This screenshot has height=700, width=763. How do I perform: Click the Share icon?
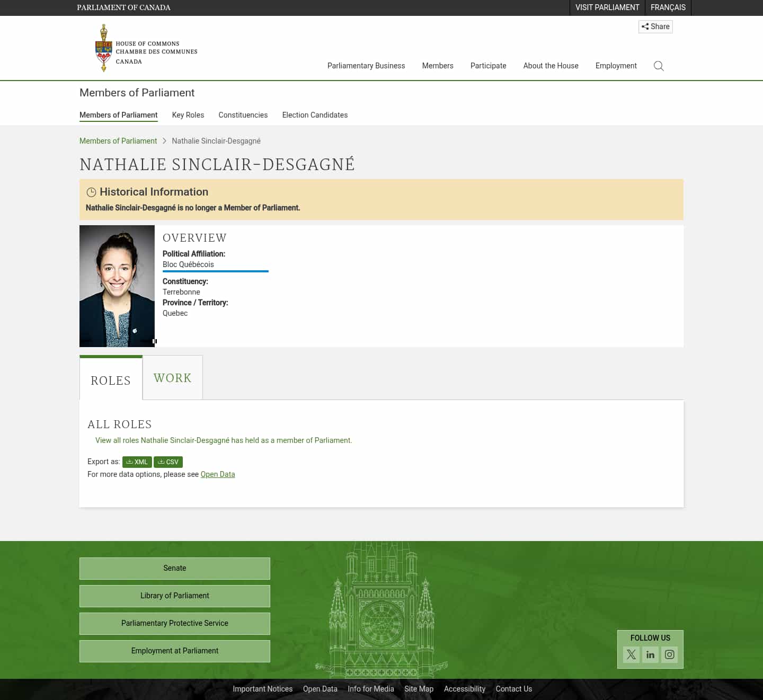click(655, 26)
